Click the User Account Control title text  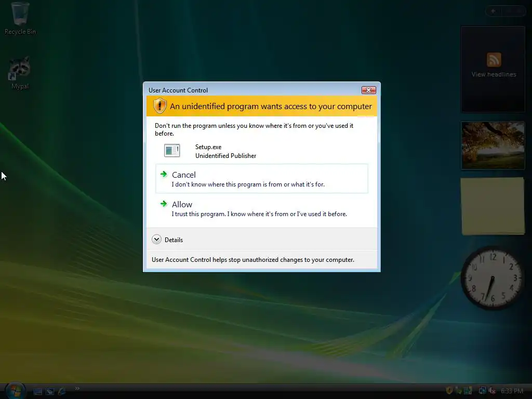pyautogui.click(x=178, y=90)
